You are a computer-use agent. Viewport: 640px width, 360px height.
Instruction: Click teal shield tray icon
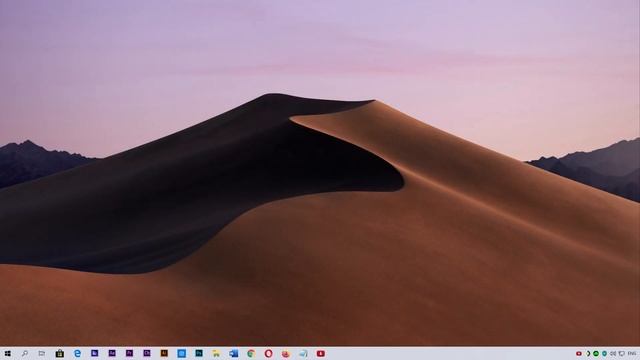tap(604, 353)
